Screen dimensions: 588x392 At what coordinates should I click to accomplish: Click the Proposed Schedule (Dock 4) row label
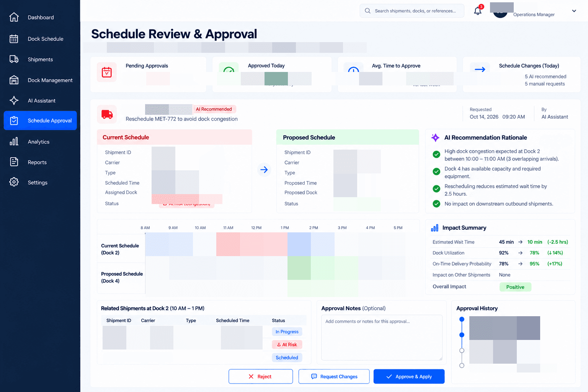[x=122, y=277]
